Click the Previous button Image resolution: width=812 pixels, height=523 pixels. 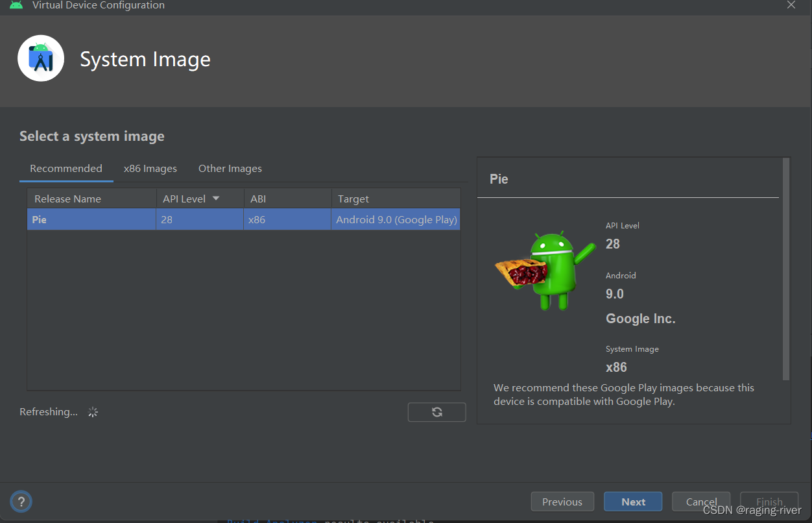pos(562,502)
